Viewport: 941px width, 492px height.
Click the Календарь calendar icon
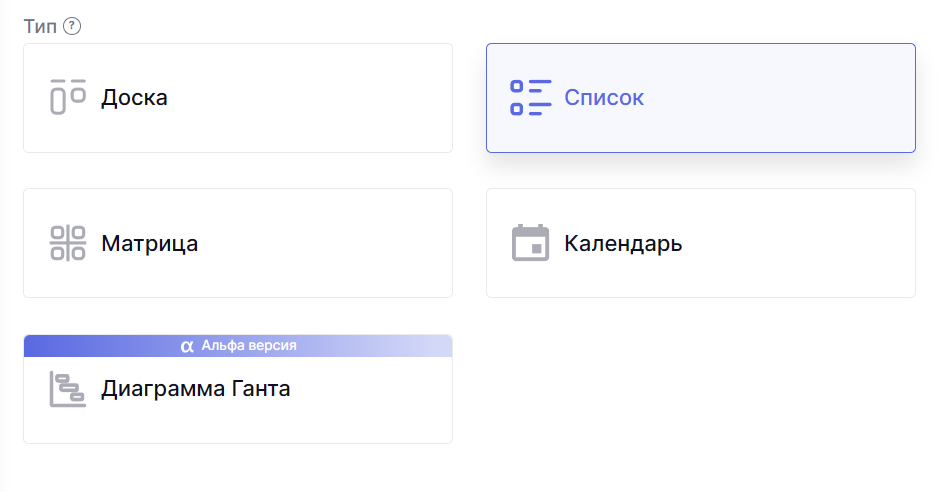pos(531,243)
